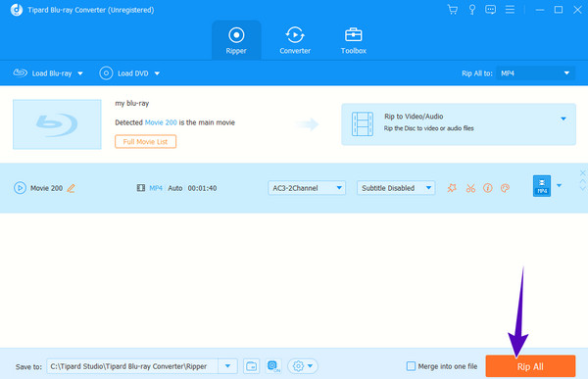Click the 00:01:40 duration text
Viewport: 588px width, 379px height.
(202, 188)
